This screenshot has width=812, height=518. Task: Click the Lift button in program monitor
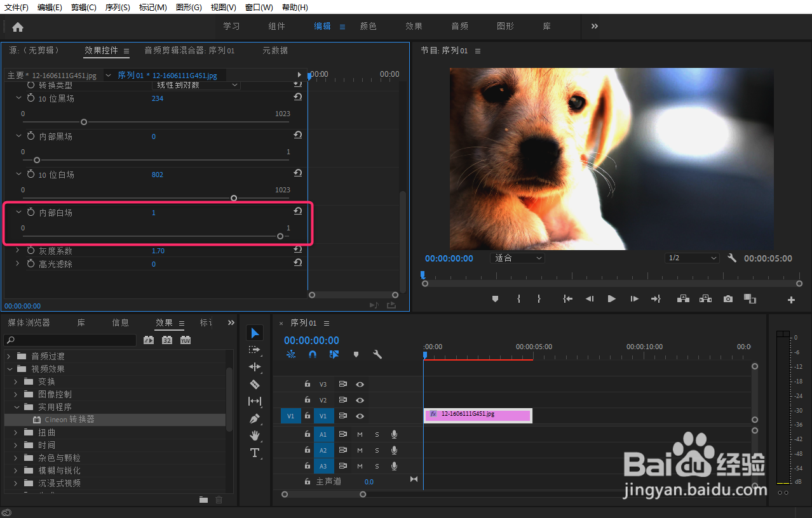click(683, 299)
